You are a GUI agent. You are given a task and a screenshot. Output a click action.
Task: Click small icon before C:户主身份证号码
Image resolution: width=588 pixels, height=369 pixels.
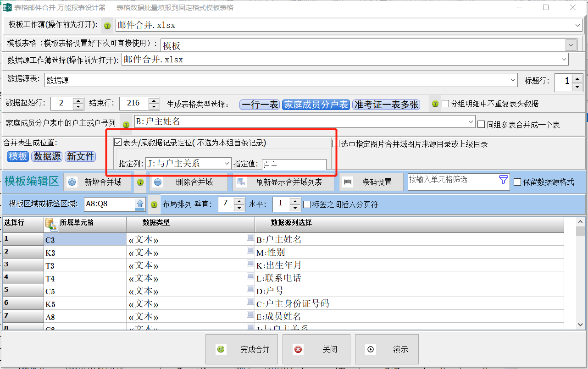[250, 302]
